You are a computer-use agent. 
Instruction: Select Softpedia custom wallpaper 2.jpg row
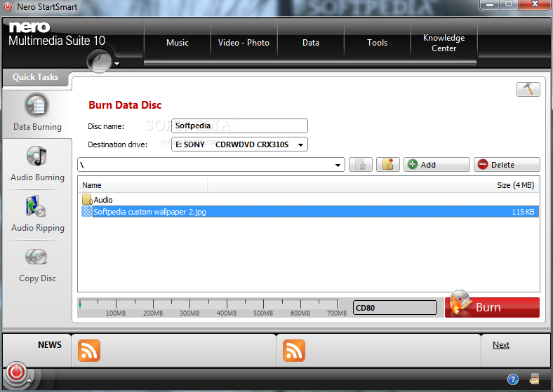pos(309,212)
